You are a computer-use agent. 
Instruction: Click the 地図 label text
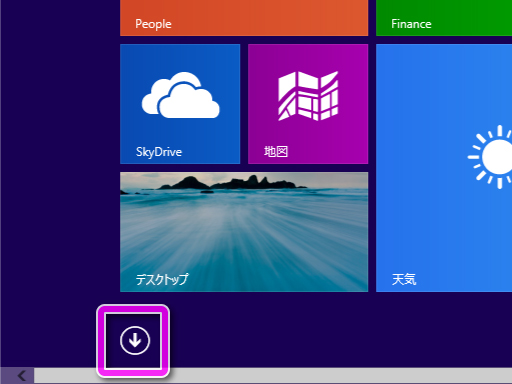point(276,152)
